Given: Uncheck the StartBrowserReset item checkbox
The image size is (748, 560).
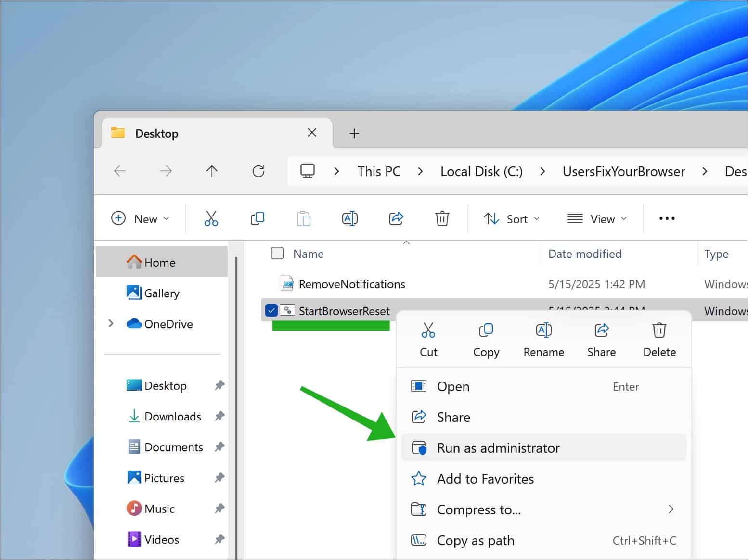Looking at the screenshot, I should point(271,310).
